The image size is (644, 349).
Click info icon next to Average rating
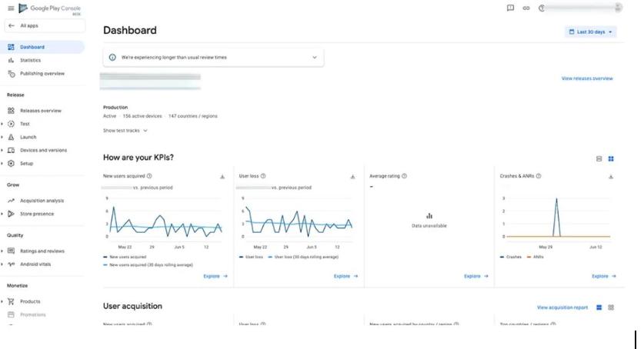pos(405,176)
